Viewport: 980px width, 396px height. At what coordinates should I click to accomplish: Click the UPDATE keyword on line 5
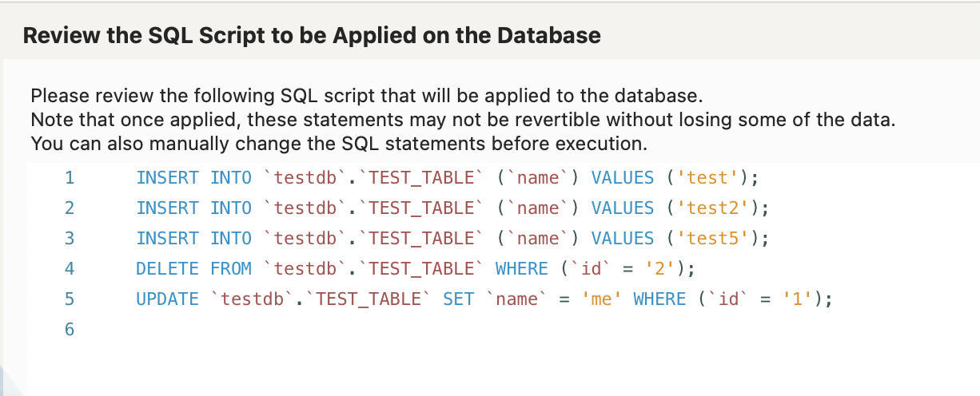point(167,299)
